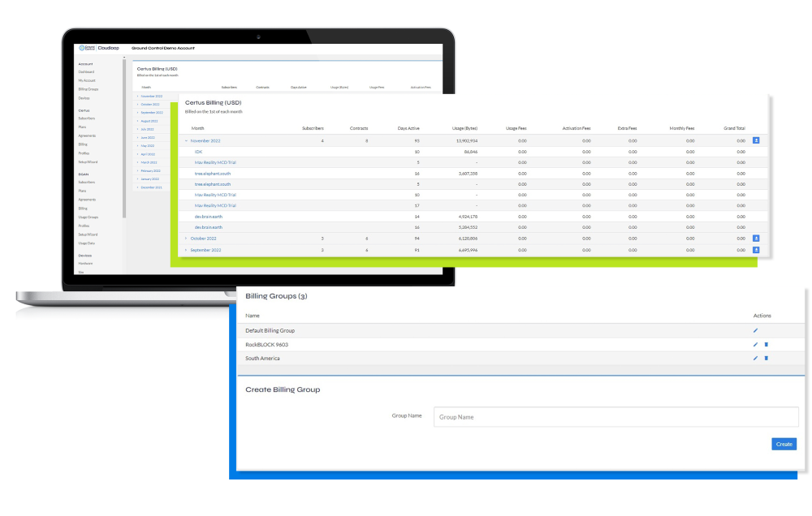Expand the March 2022 billing row
The width and height of the screenshot is (812, 516).
pos(138,162)
